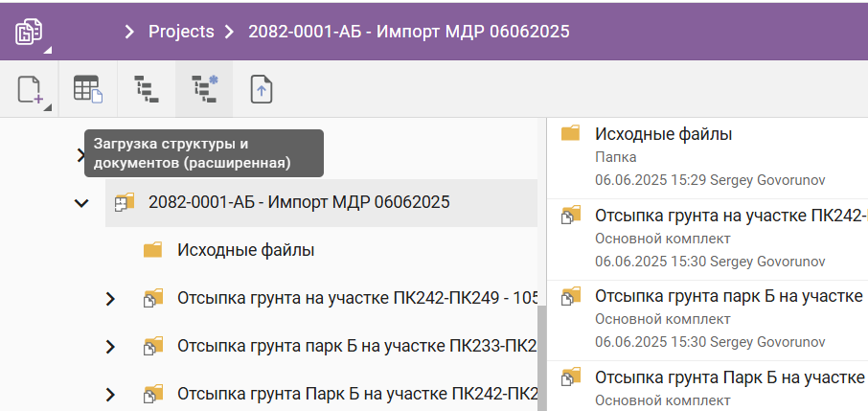The width and height of the screenshot is (868, 411).
Task: Click icon of tree item Парк Б ПК242
Action: click(153, 395)
